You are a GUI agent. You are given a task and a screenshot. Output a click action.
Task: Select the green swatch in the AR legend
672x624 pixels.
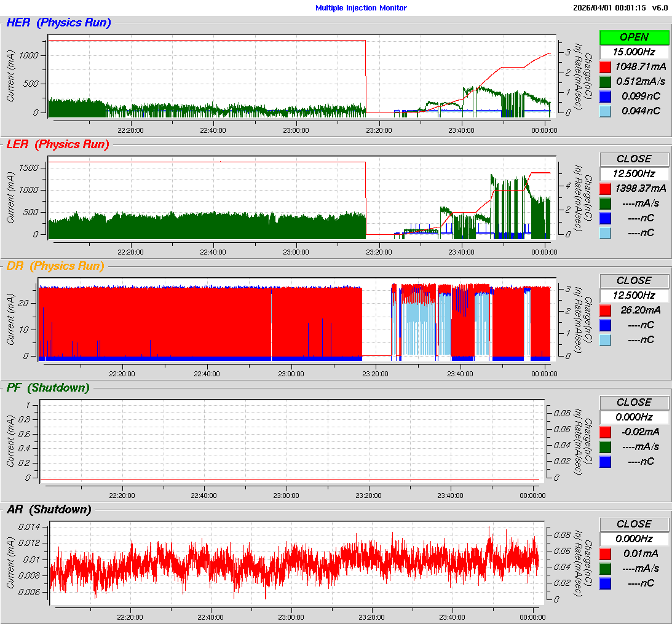605,568
